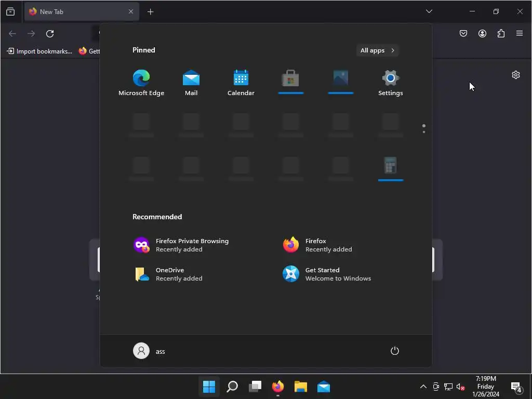The height and width of the screenshot is (399, 532).
Task: Open network status tray icon
Action: tap(448, 387)
